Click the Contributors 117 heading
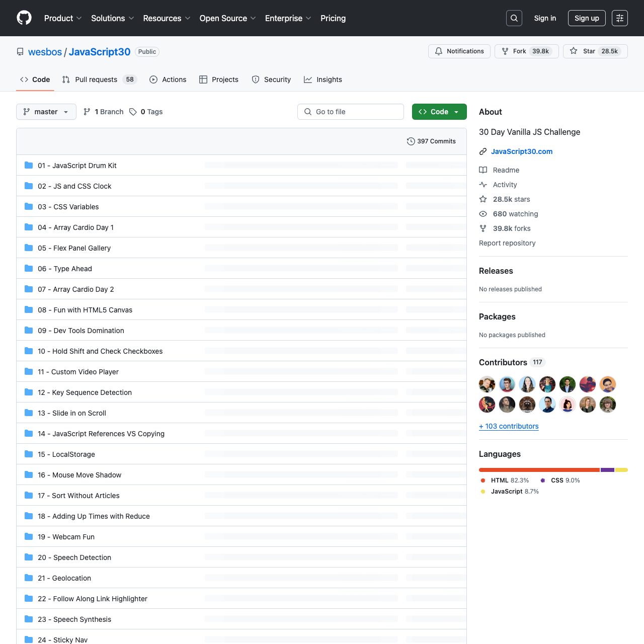 pyautogui.click(x=512, y=362)
